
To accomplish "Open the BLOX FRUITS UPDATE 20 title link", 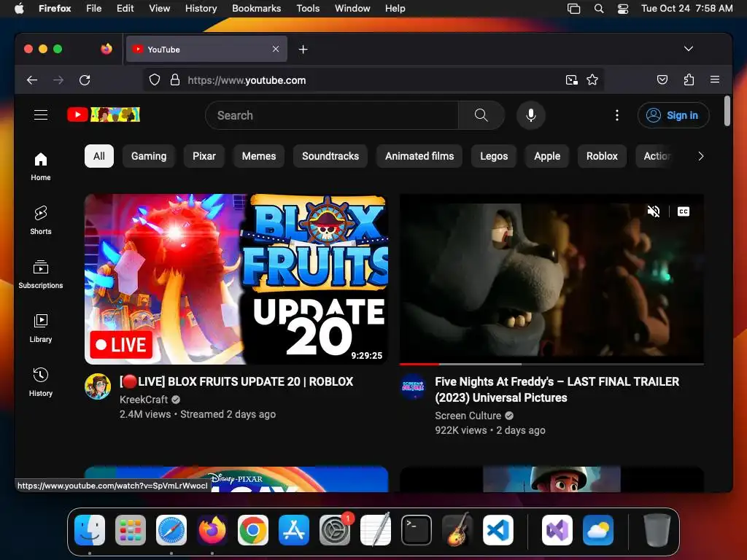I will 236,381.
